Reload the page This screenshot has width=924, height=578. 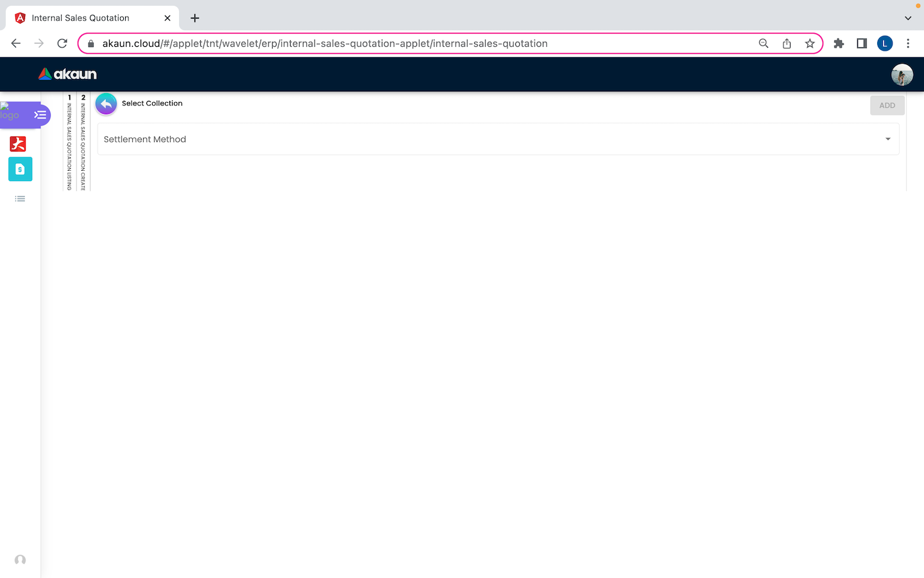pyautogui.click(x=62, y=43)
